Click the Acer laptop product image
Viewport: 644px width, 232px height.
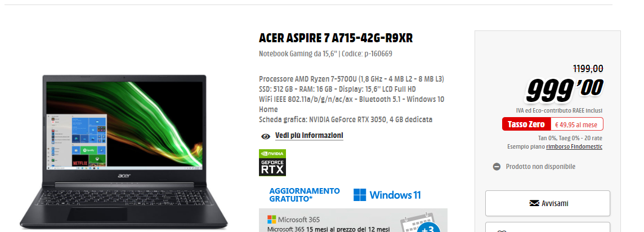coord(124,151)
